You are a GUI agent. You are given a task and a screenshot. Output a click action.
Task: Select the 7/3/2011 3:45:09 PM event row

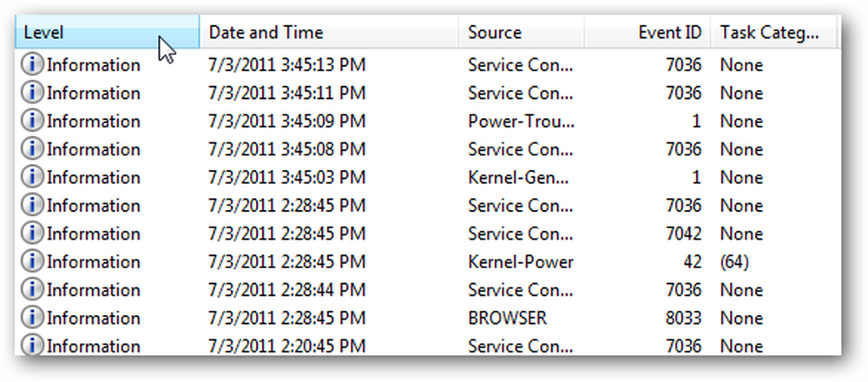coord(428,122)
